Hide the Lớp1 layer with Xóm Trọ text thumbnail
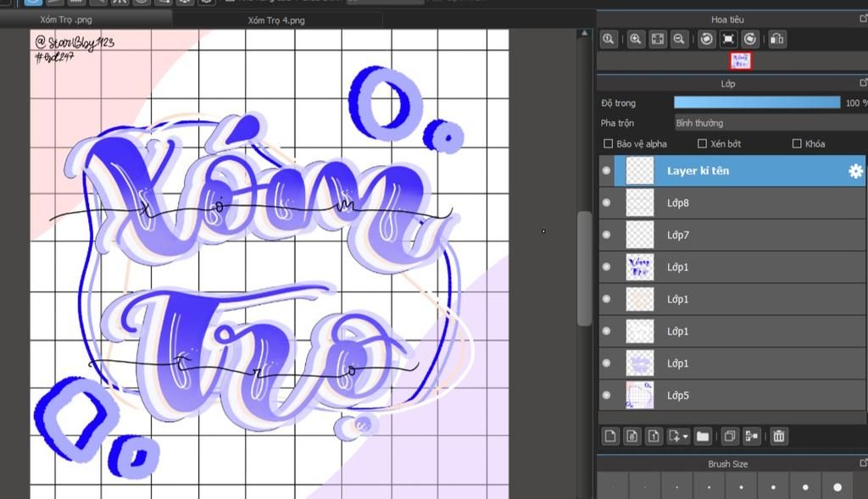The height and width of the screenshot is (499, 868). tap(606, 267)
